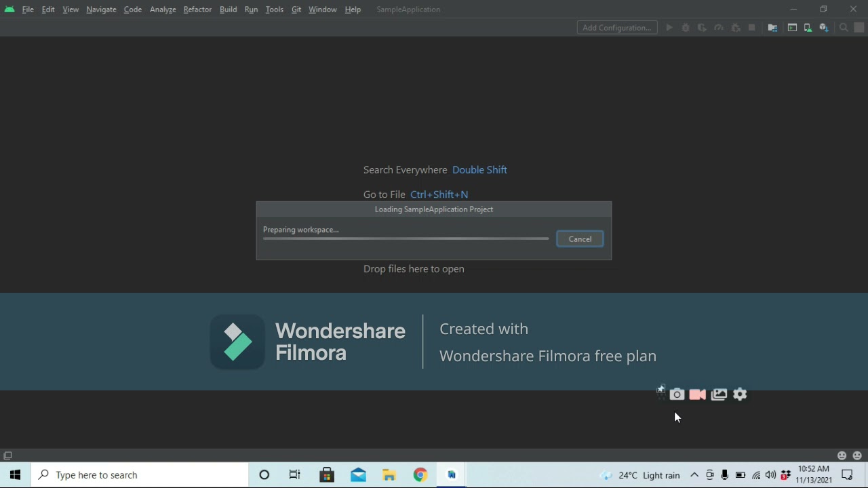
Task: Open the AVD Manager phone icon
Action: [808, 28]
